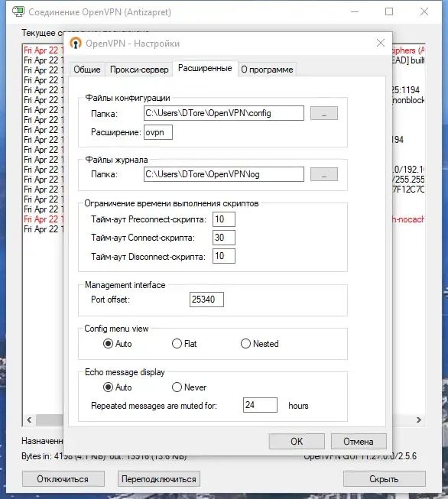Click the muted hours input field

[x=260, y=405]
